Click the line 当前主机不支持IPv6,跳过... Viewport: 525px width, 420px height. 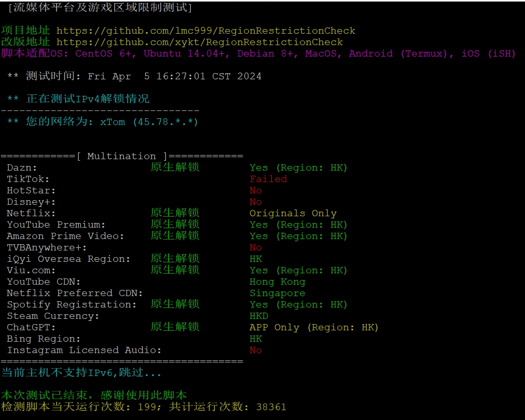[81, 372]
